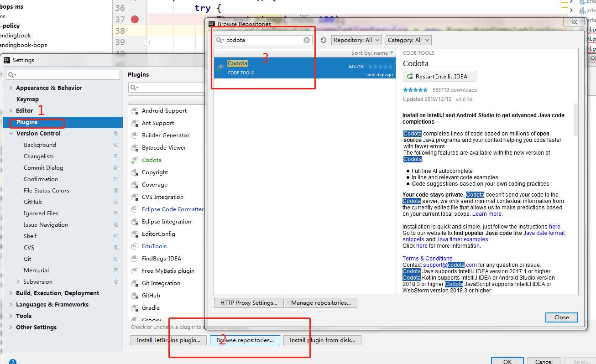Click the EduTools plugin icon
Screen dimensions: 596x364
click(135, 246)
